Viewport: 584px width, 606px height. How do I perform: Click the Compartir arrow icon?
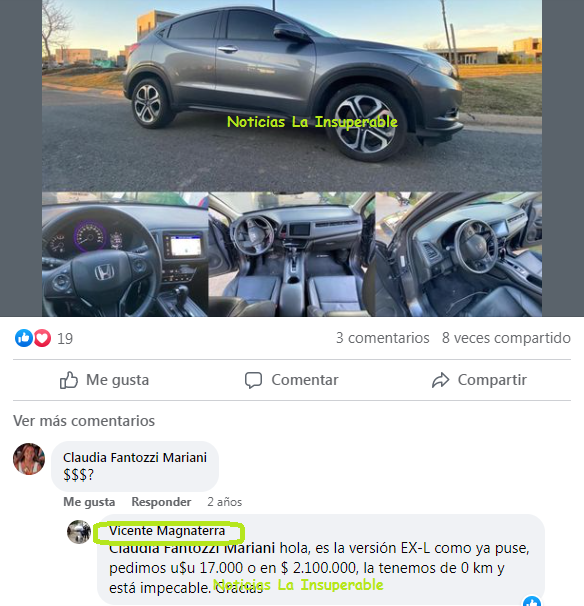[441, 380]
